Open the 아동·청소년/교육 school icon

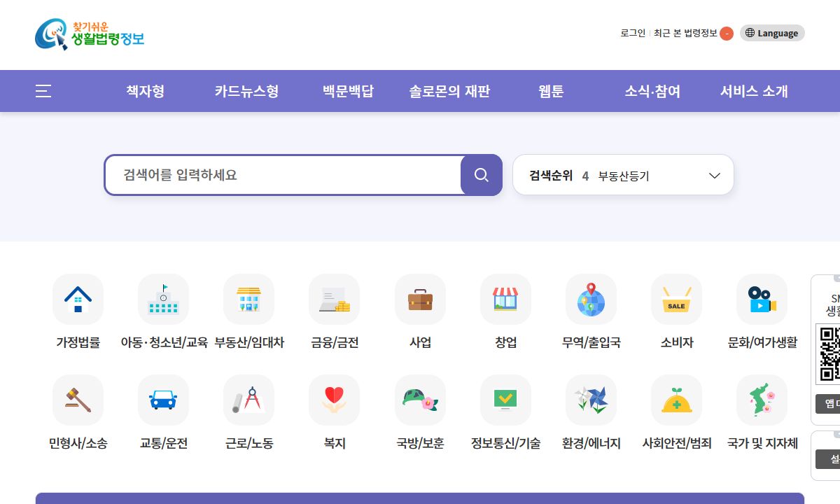coord(163,300)
